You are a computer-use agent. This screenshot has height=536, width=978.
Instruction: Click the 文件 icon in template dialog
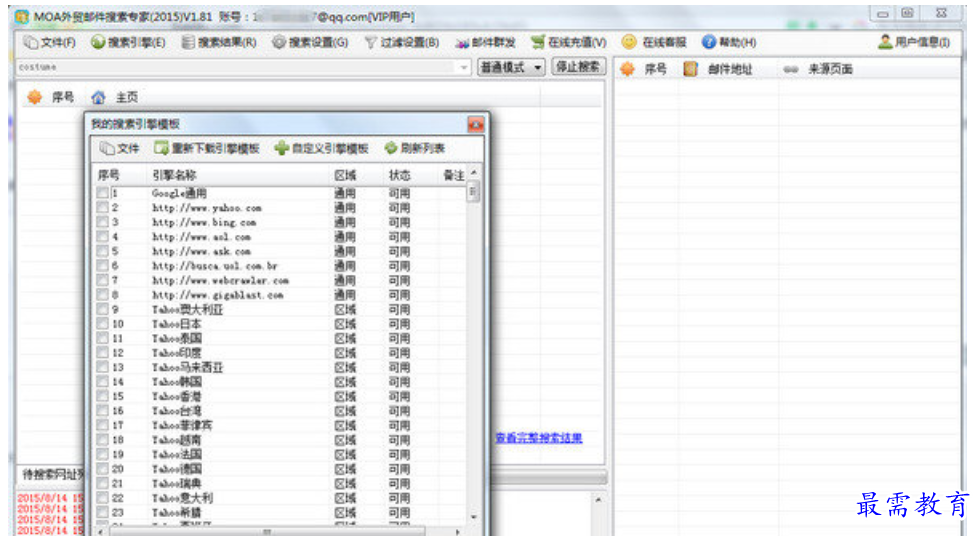tap(107, 148)
